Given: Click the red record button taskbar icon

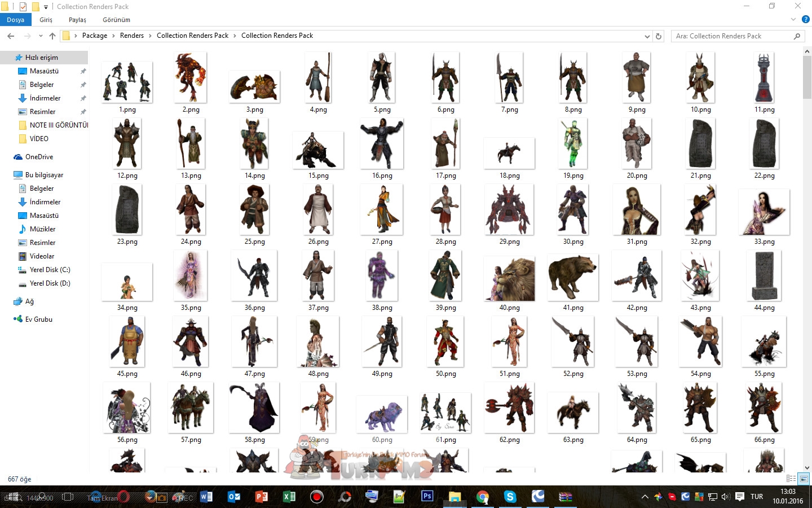Looking at the screenshot, I should [x=317, y=497].
